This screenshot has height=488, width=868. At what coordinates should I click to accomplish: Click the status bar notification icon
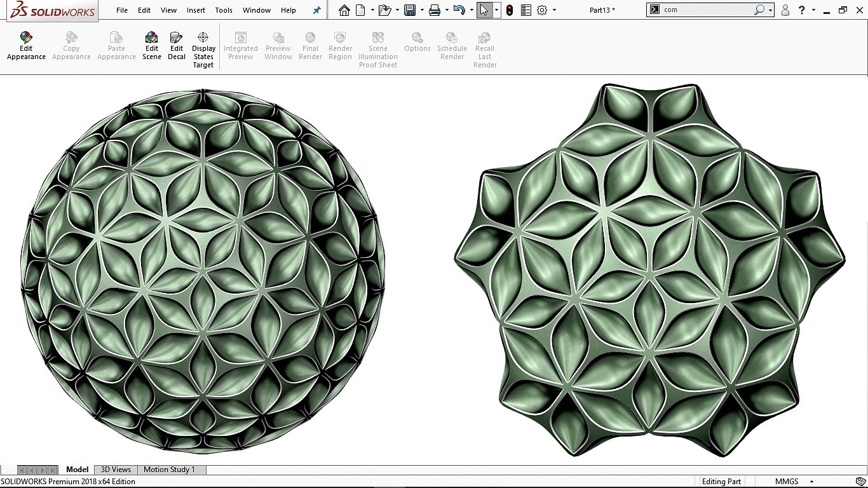(x=860, y=482)
